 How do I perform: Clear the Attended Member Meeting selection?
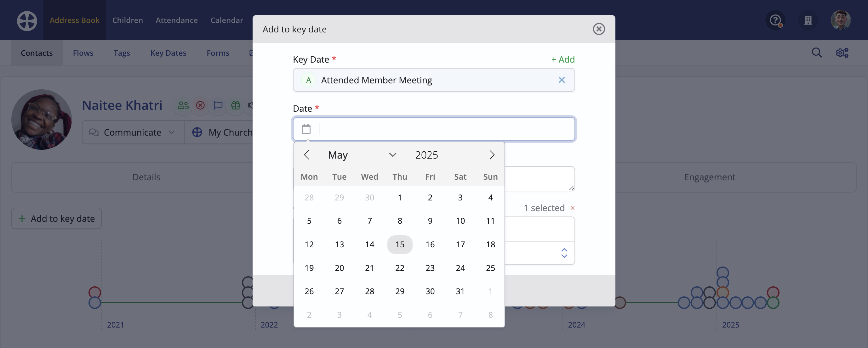point(561,80)
